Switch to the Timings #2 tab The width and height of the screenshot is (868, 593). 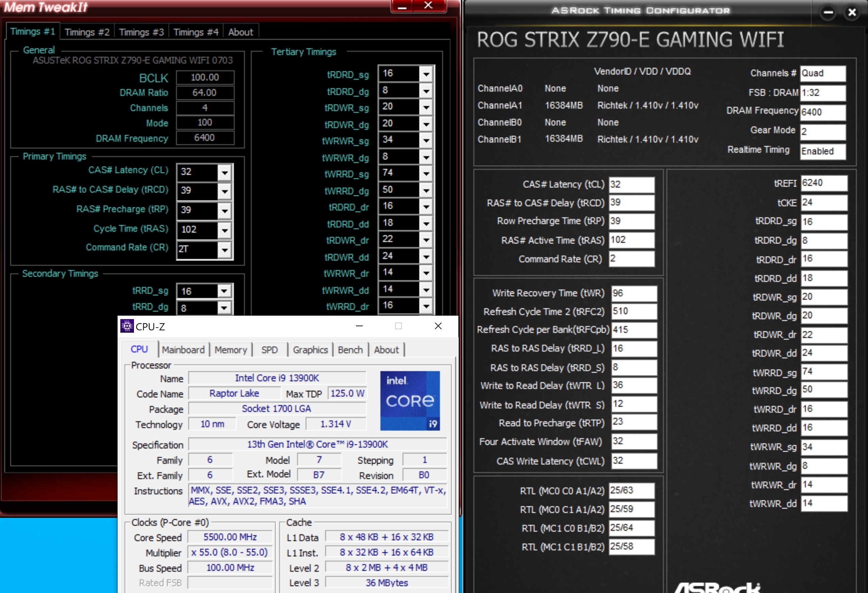coord(87,32)
